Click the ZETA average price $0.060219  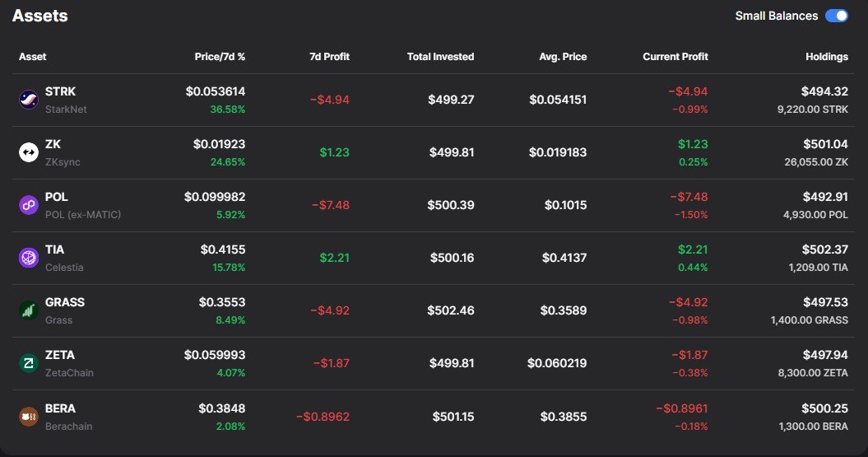[x=557, y=363]
